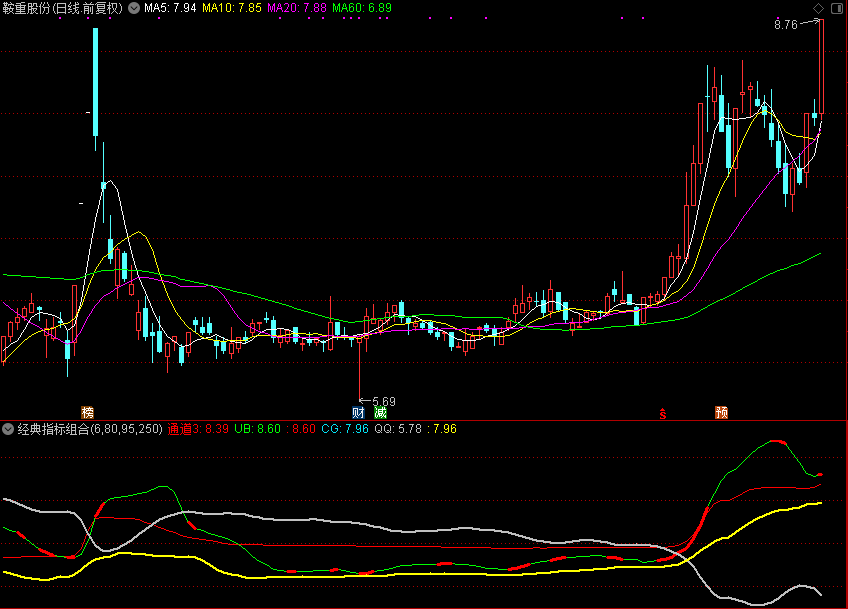Screen dimensions: 848x609
Task: Toggle the side panel icon at the top right
Action: (x=837, y=8)
